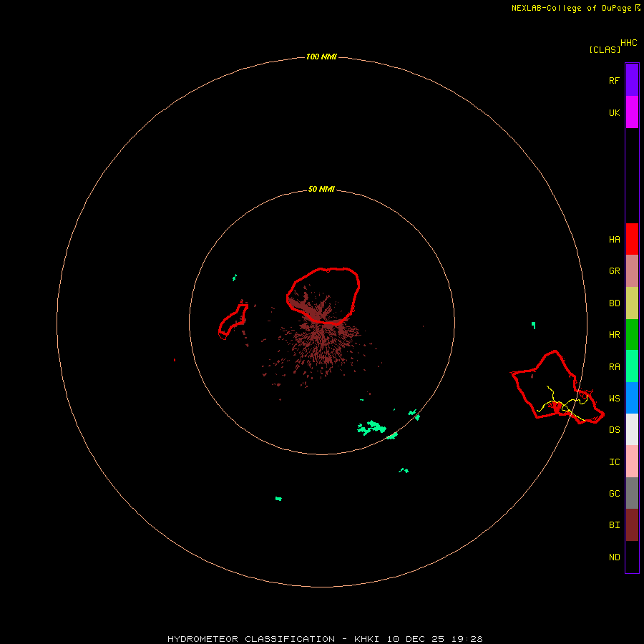This screenshot has height=644, width=644.
Task: Click the 50 NMI range ring label
Action: (321, 190)
